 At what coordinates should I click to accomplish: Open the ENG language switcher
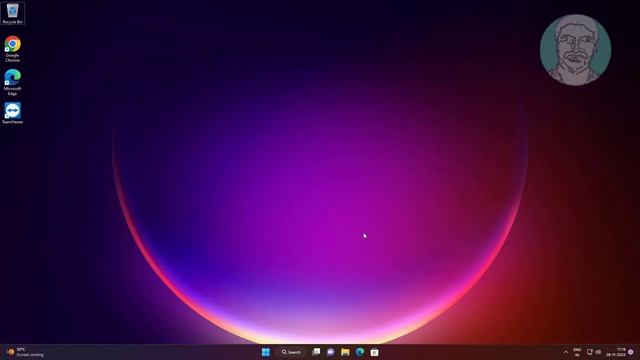pos(577,352)
